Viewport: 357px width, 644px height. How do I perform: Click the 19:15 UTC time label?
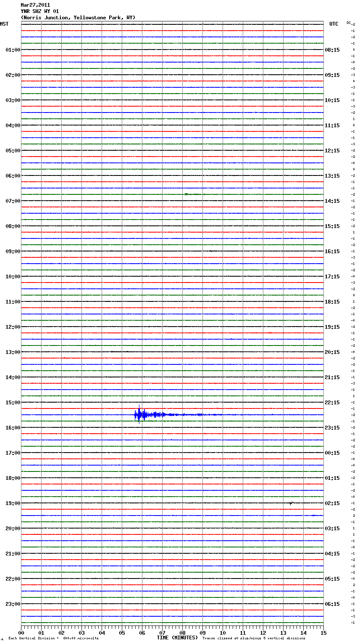tap(332, 327)
